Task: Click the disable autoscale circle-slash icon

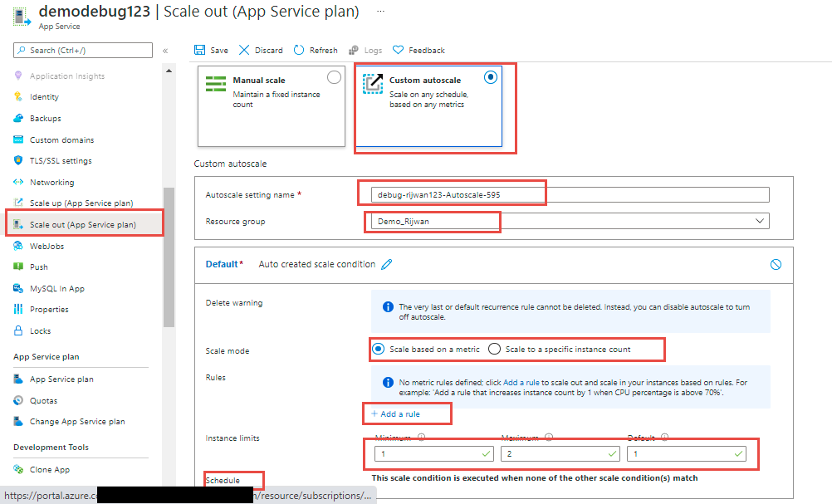Action: pyautogui.click(x=776, y=264)
